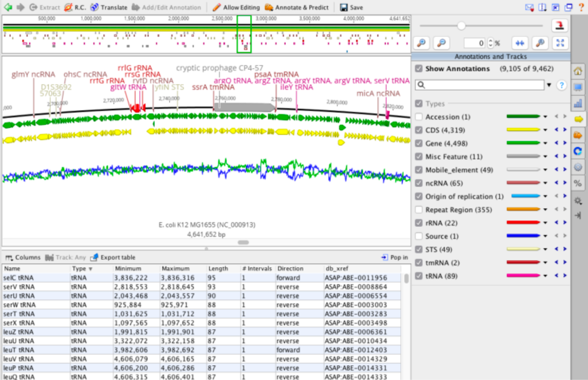Uncheck the Show Annotations checkbox
This screenshot has width=588, height=380.
pos(419,69)
